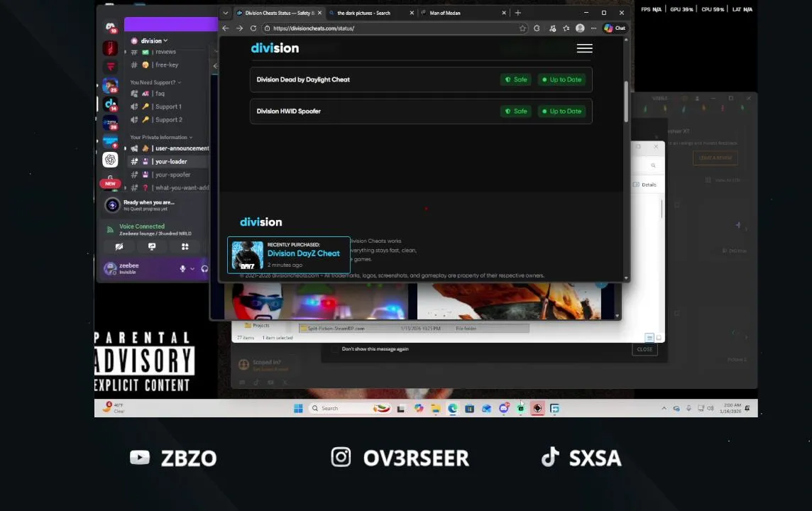Viewport: 812px width, 511px height.
Task: Collapse the You Need Support category
Action: [x=155, y=82]
